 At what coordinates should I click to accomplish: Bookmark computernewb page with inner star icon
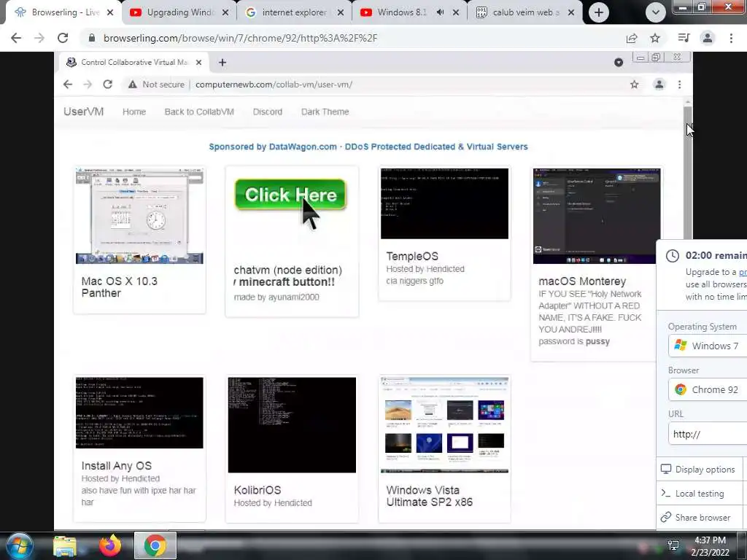click(634, 85)
